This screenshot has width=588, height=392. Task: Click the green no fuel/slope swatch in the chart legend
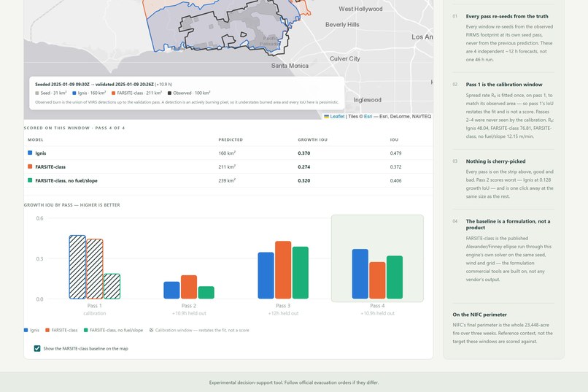click(x=86, y=330)
